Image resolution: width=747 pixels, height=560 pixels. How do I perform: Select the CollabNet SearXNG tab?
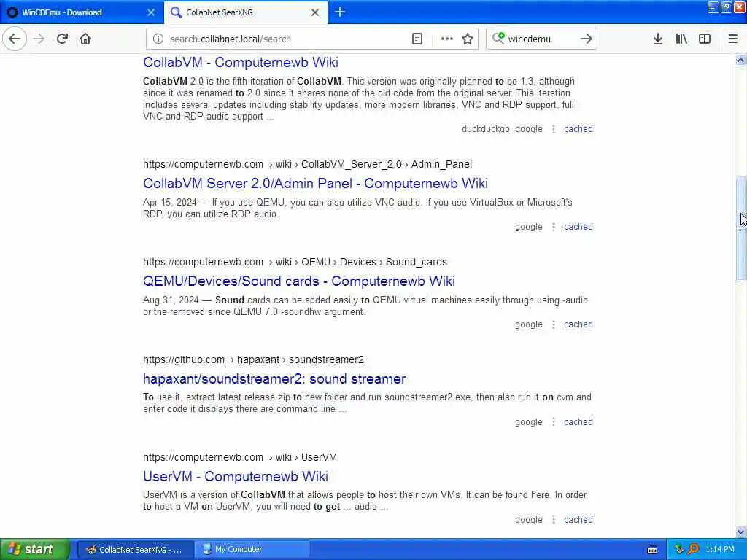coord(245,12)
